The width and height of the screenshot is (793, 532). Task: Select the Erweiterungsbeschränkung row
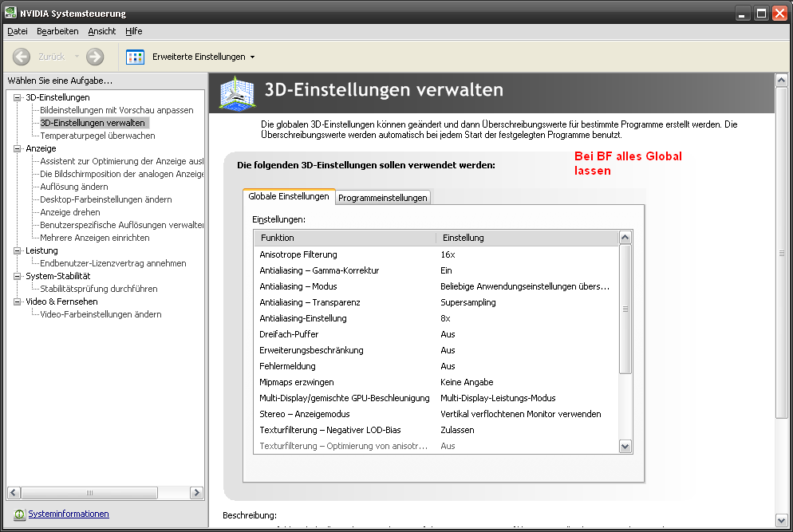tap(436, 350)
